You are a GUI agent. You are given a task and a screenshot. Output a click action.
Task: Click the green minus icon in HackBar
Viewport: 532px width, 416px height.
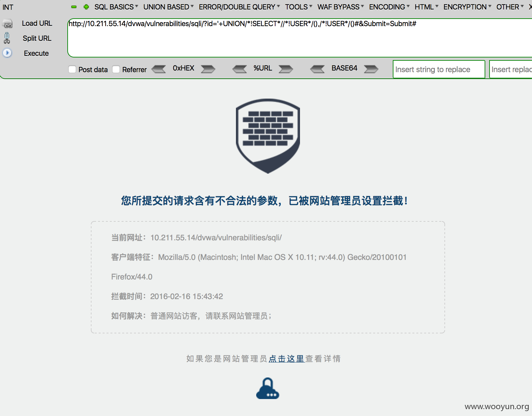74,7
